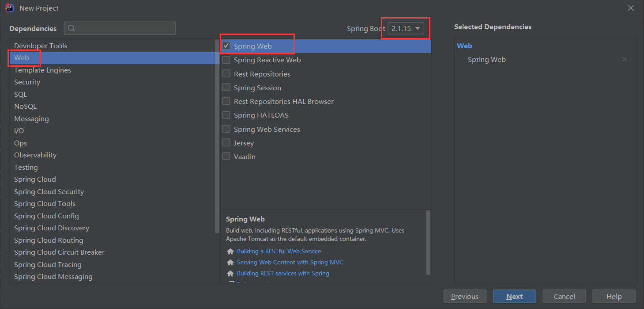Click the search magnifier icon in the Dependencies field
The image size is (644, 309).
72,28
